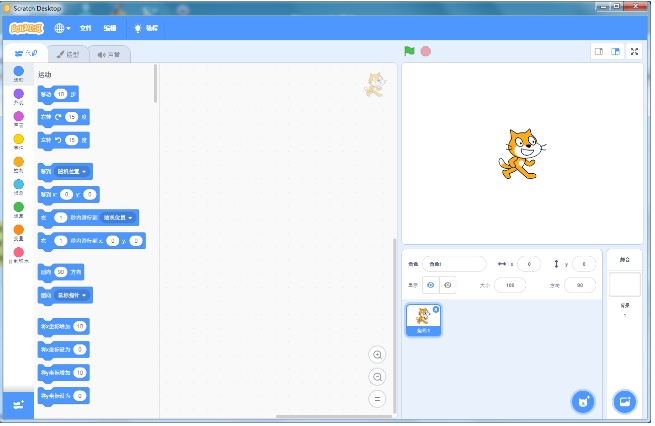Open the globe language menu
The image size is (655, 426).
62,28
